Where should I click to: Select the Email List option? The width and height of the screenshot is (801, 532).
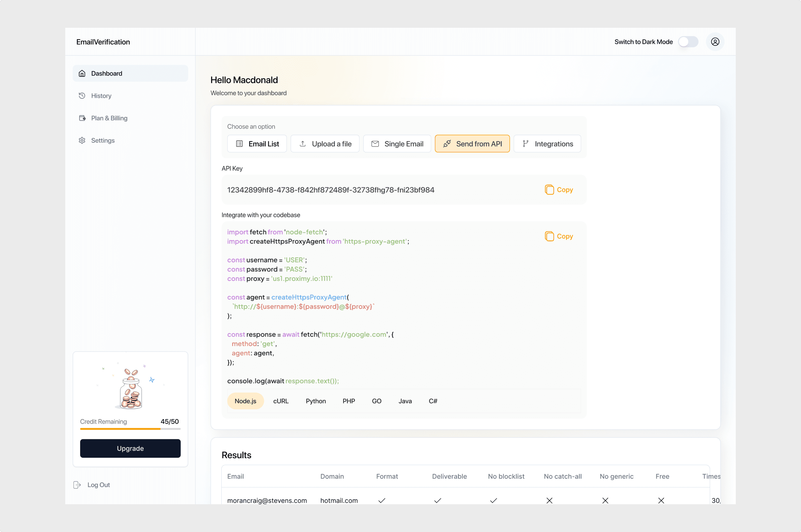click(257, 144)
